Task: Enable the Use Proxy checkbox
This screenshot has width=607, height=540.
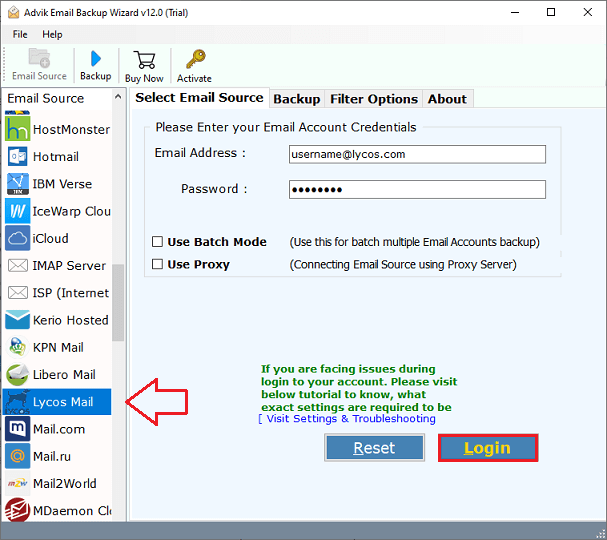Action: (157, 264)
